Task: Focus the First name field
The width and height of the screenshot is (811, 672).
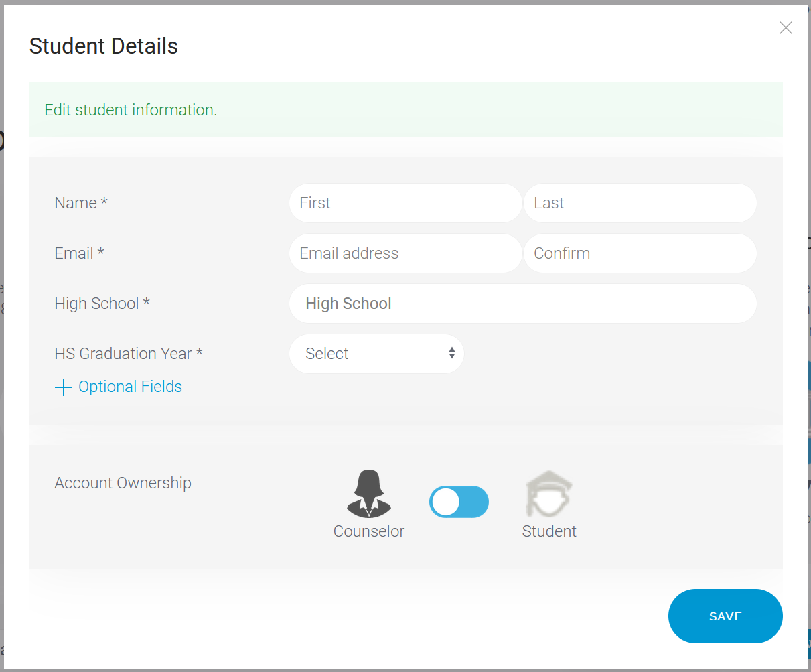Action: coord(405,203)
